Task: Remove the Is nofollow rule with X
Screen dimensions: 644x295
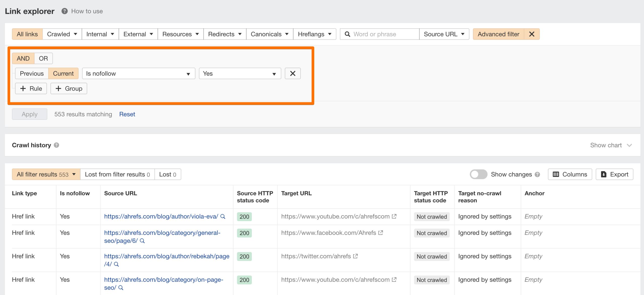Action: pos(293,73)
